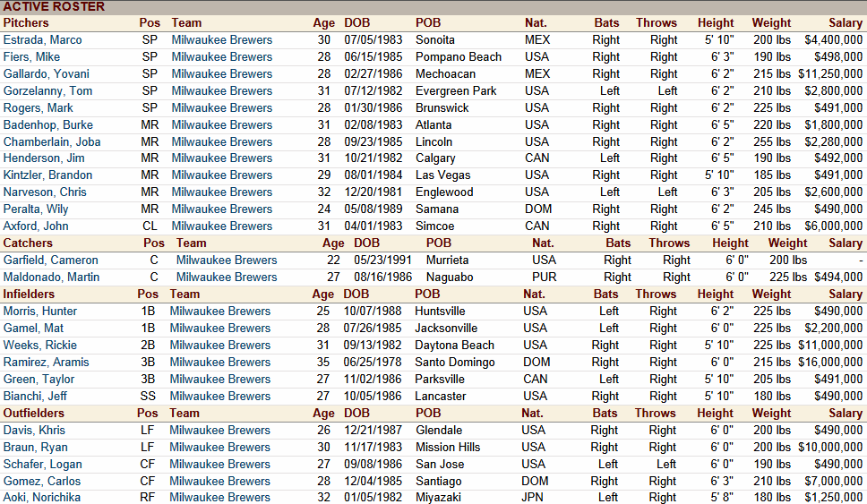867x504 pixels.
Task: Click the $16,000,000 salary value
Action: (x=830, y=363)
